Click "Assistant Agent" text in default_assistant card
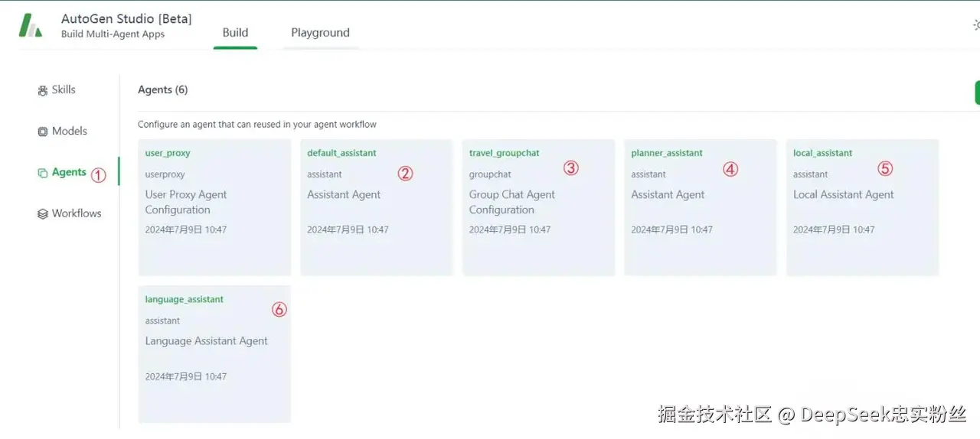 344,195
